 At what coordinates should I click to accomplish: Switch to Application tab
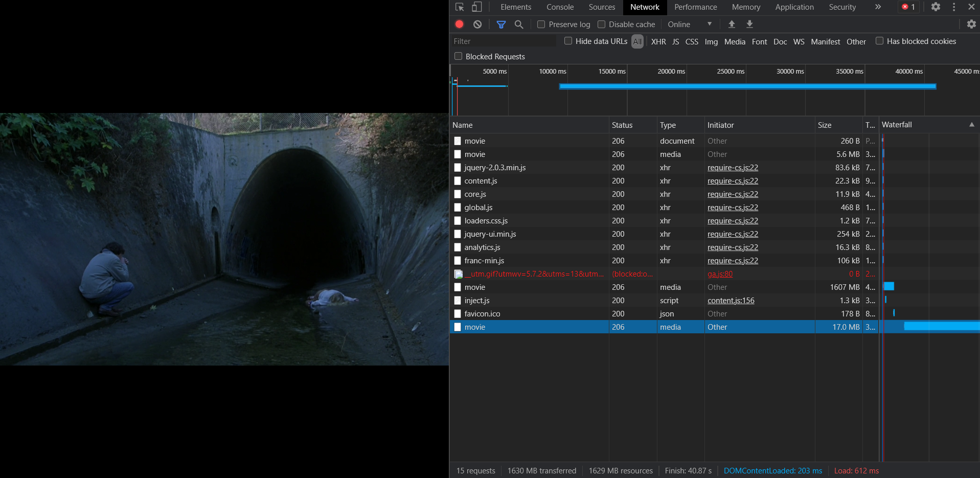pyautogui.click(x=794, y=7)
